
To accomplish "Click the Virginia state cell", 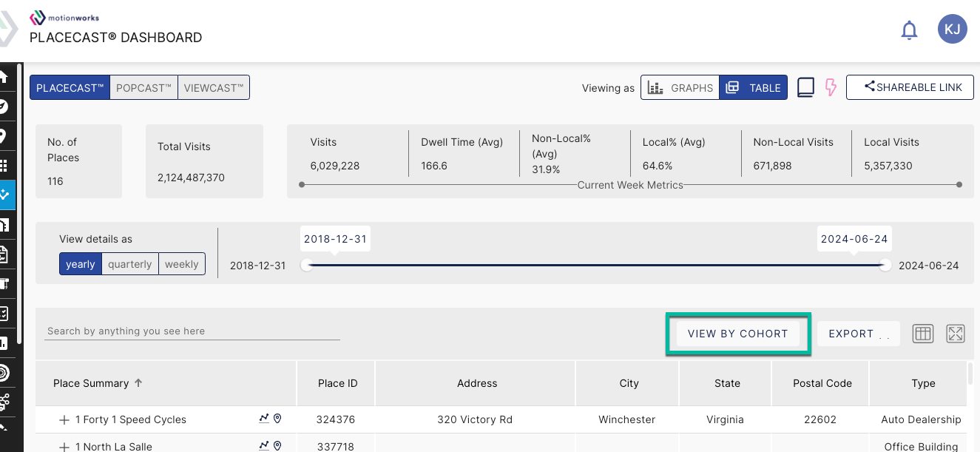I will point(725,419).
